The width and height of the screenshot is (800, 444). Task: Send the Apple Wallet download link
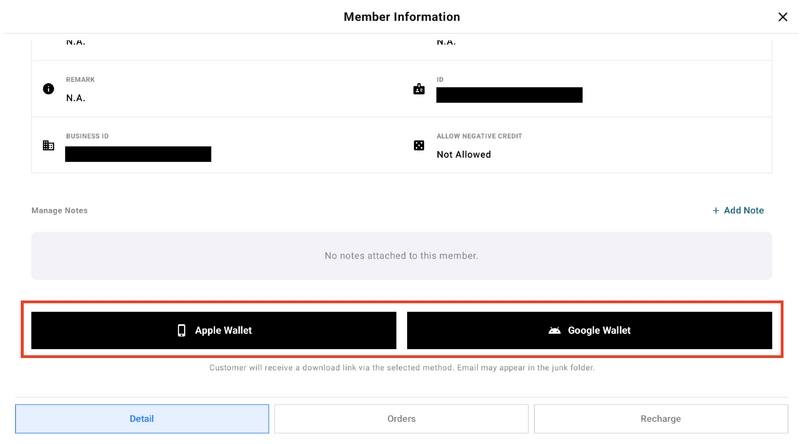tap(214, 331)
